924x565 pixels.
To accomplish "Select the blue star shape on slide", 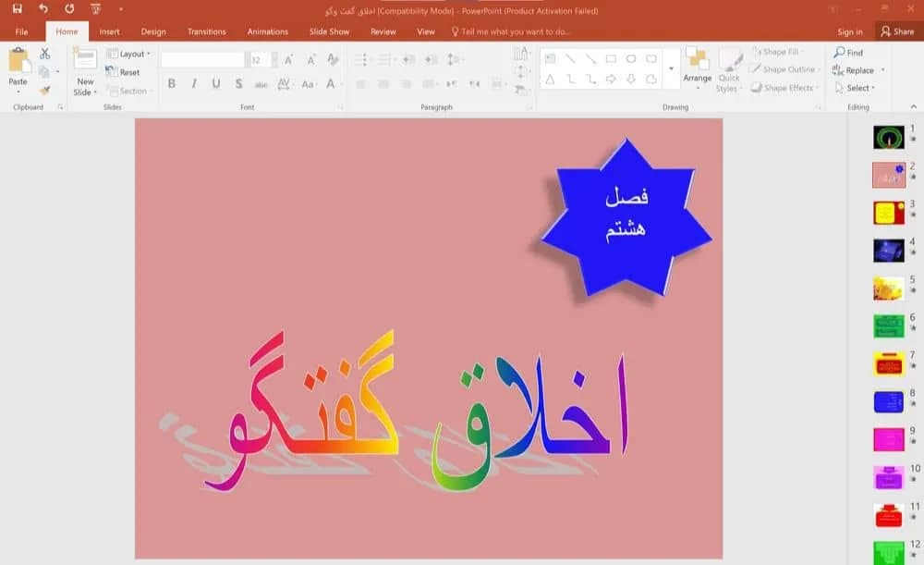I will tap(626, 218).
